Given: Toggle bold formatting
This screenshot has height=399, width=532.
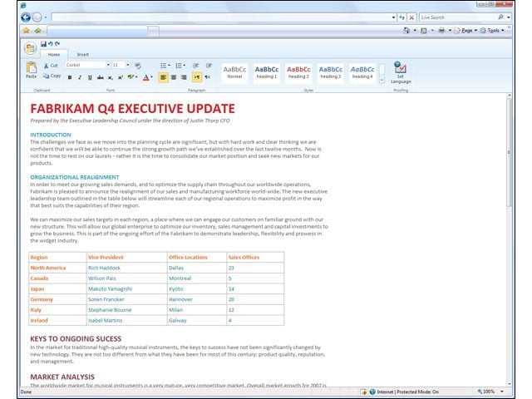Looking at the screenshot, I should tap(70, 77).
